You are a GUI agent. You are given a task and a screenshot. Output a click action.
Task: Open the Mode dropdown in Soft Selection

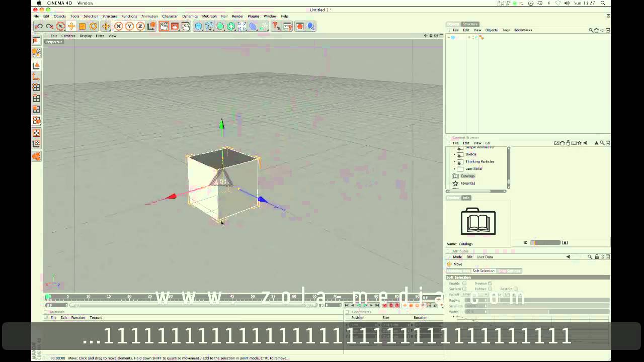coord(513,295)
